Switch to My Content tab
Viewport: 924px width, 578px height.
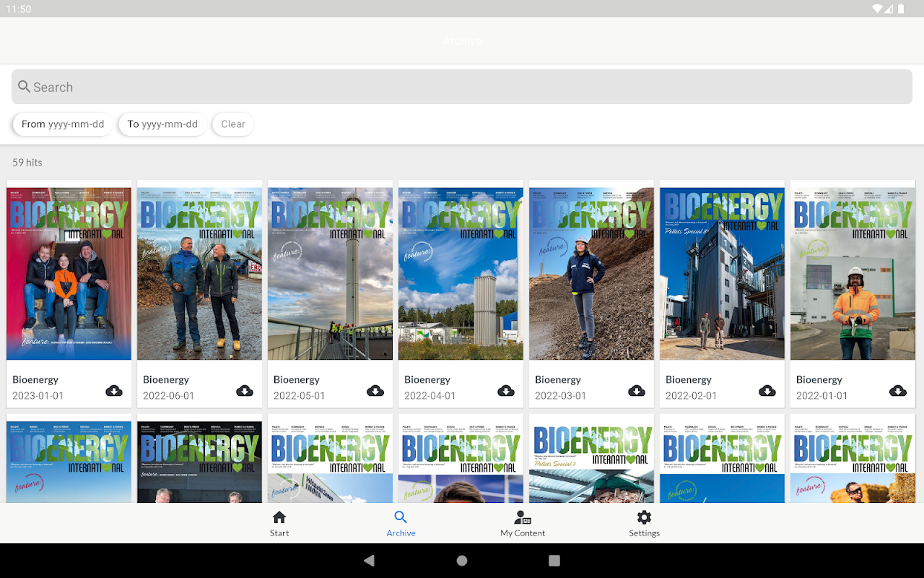523,524
